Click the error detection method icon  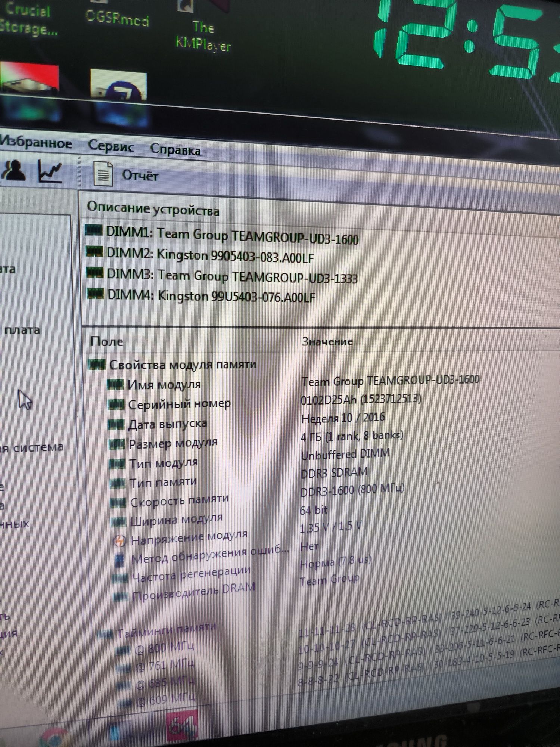point(120,560)
